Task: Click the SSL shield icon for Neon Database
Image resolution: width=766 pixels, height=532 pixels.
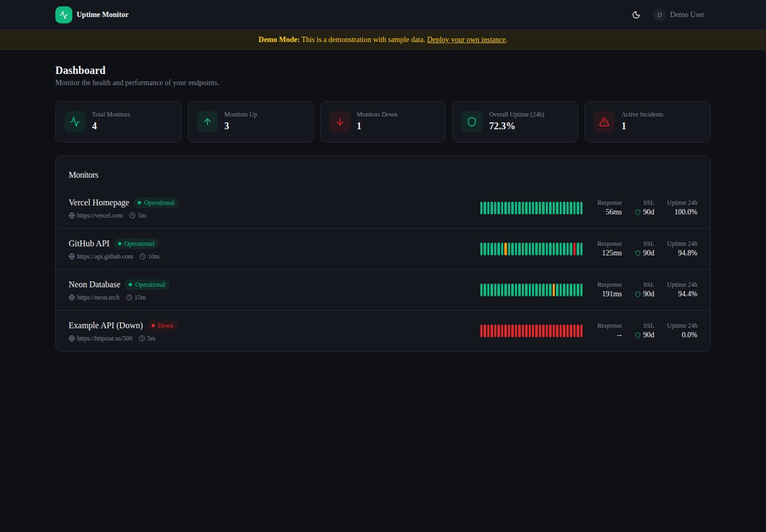Action: point(638,294)
